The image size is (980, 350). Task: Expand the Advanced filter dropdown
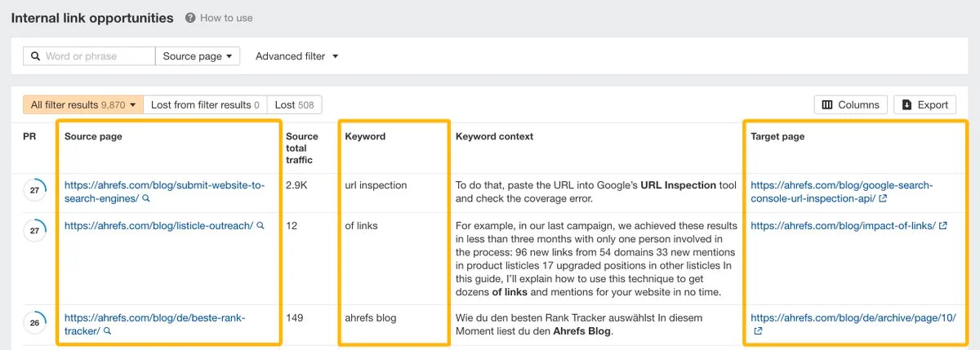click(x=296, y=56)
